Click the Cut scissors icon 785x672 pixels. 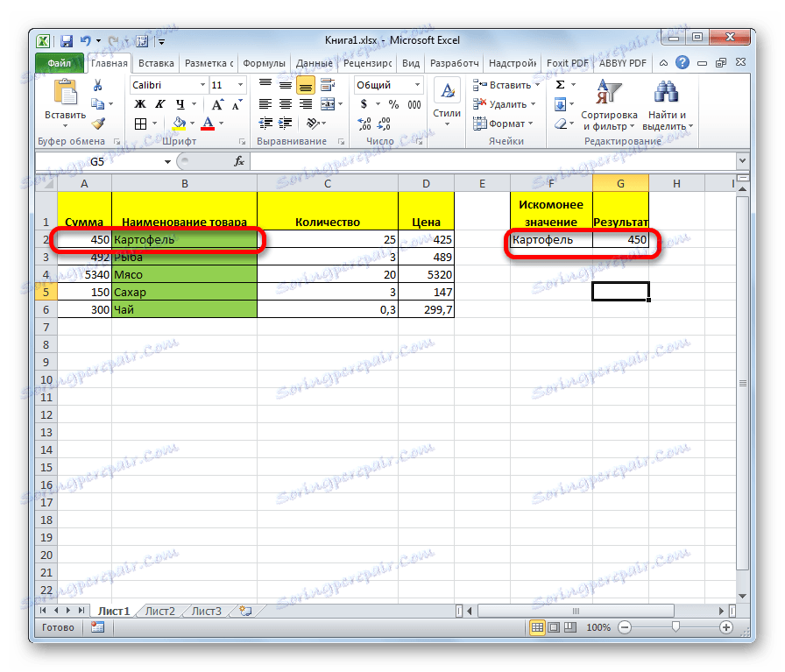coord(97,85)
